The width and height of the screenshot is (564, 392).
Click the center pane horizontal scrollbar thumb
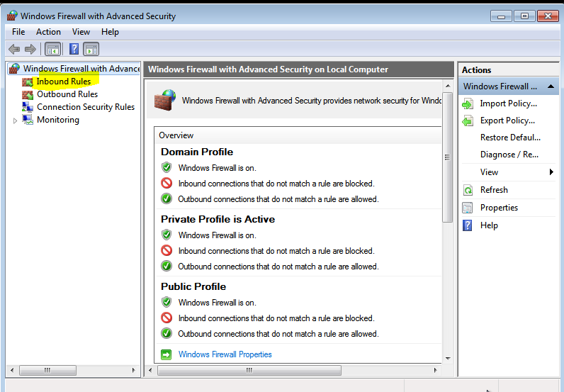(249, 370)
